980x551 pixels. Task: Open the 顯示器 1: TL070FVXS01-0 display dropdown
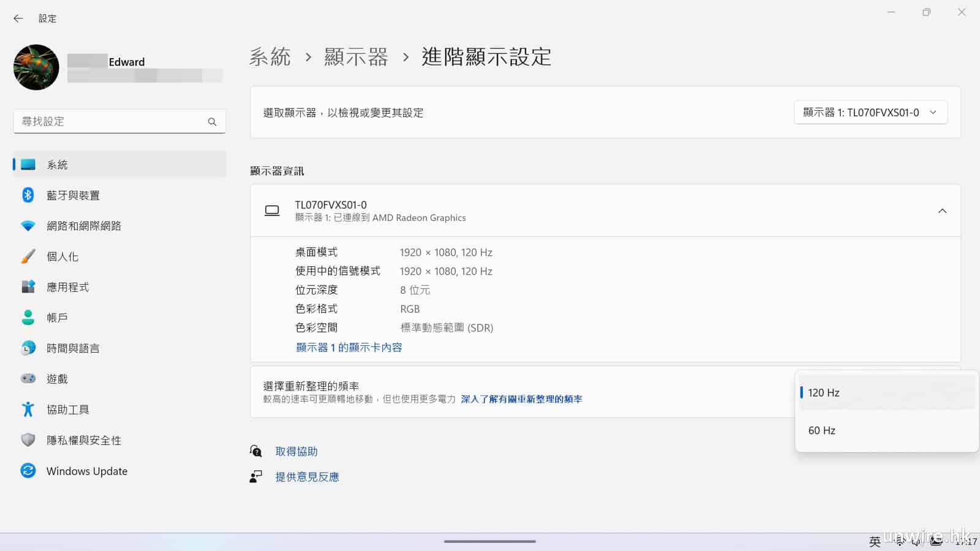870,113
